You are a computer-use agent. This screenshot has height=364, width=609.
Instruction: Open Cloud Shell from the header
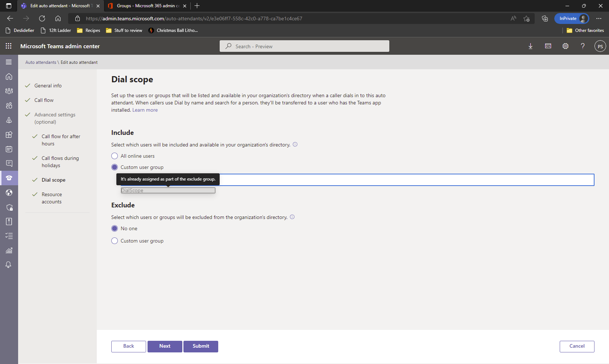[x=548, y=46]
